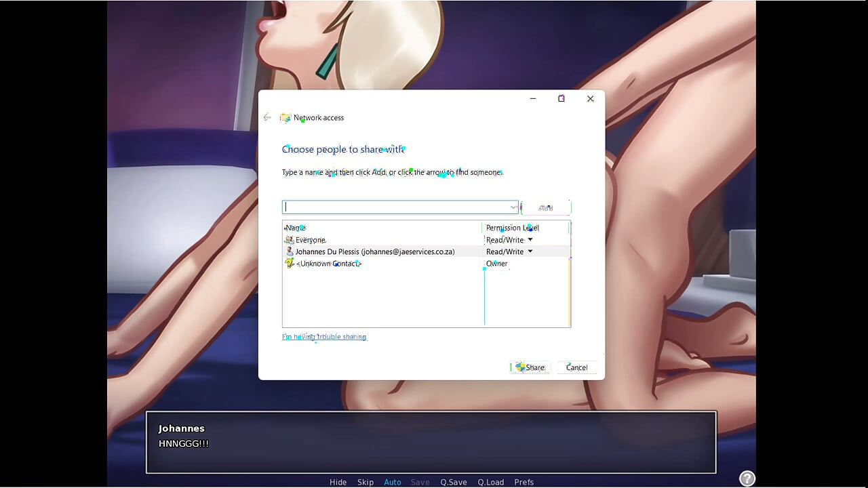Click the Johannes Du Plessis user icon

pyautogui.click(x=290, y=251)
